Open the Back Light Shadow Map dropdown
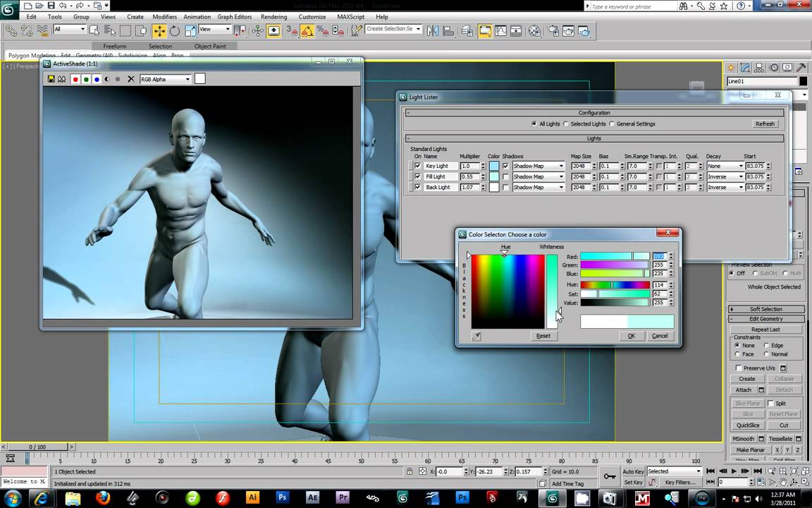812x508 pixels. pos(539,187)
